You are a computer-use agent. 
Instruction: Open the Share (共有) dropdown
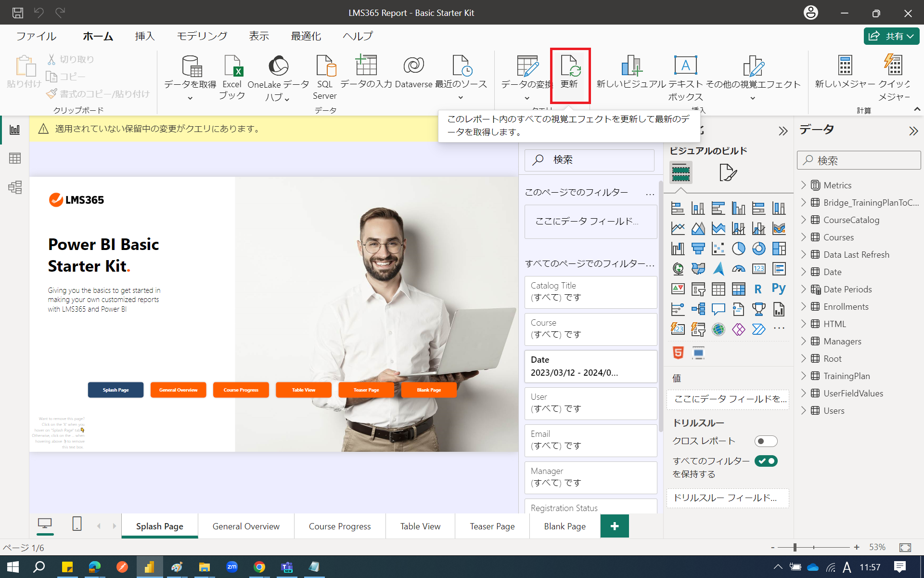coord(892,36)
